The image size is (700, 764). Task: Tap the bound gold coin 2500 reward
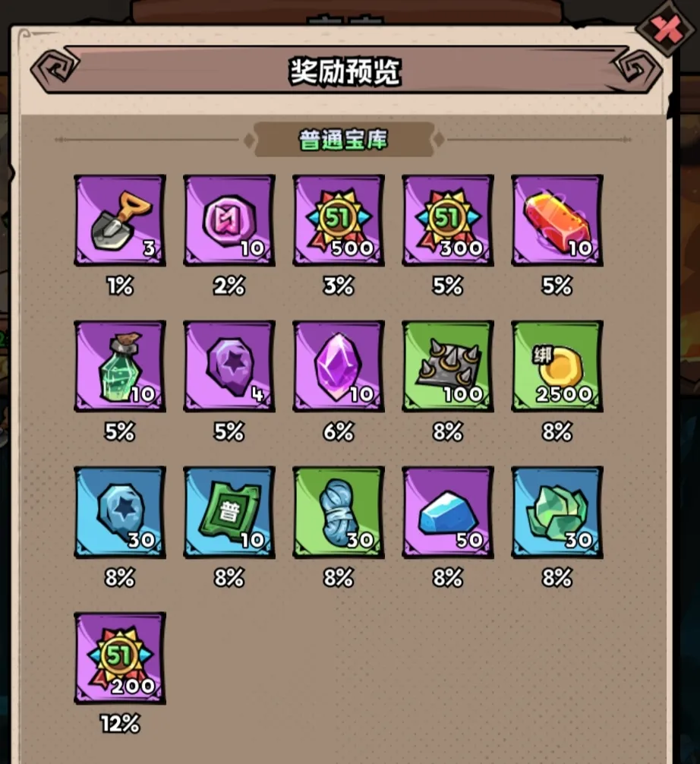point(557,366)
